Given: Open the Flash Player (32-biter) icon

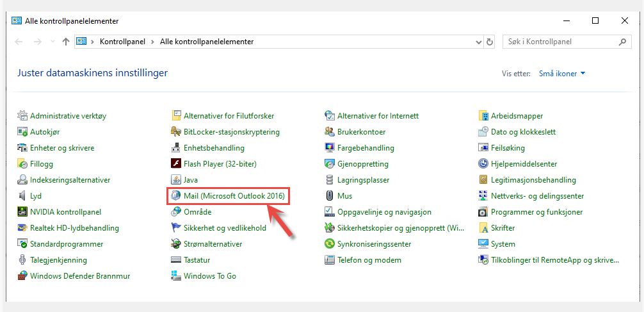Looking at the screenshot, I should [x=176, y=164].
